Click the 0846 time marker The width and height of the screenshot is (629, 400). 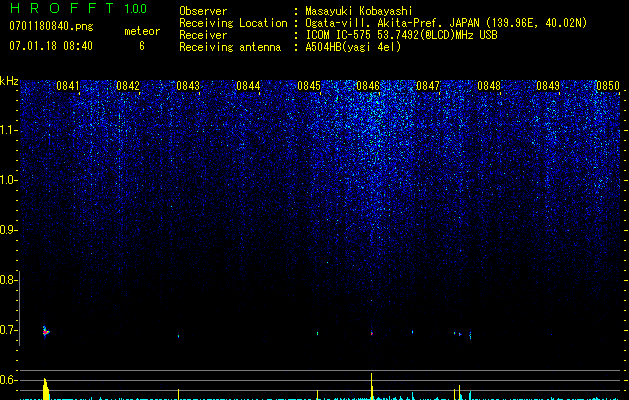coord(368,86)
